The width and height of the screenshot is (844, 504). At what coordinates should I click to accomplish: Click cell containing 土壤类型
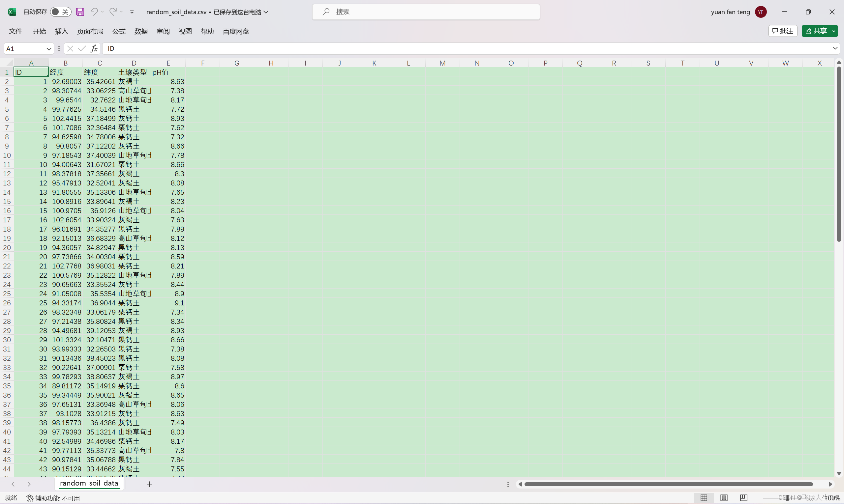[134, 72]
